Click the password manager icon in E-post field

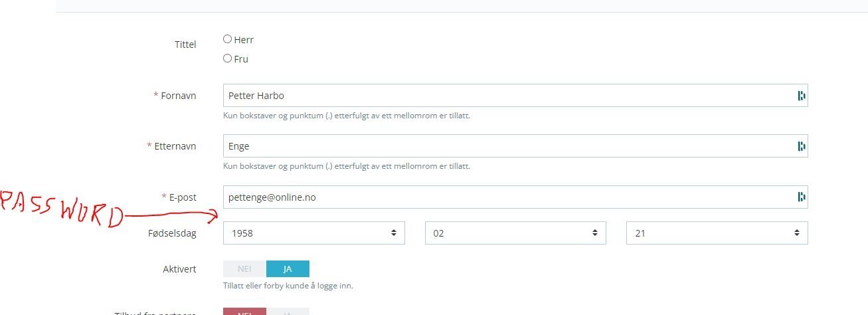tap(801, 197)
